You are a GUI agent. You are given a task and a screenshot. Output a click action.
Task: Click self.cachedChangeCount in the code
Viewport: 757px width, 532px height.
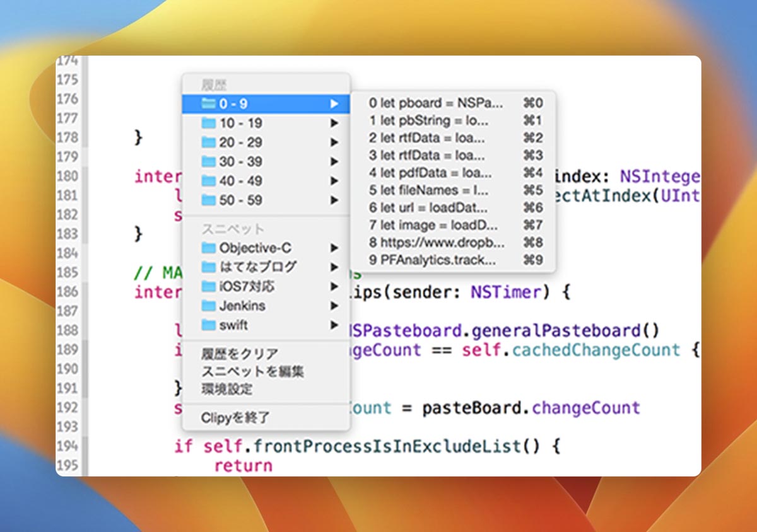coord(572,350)
